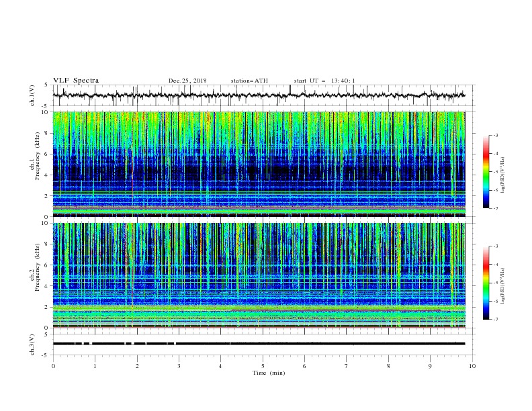Click the "ch.1(V)" waveform axis label
This screenshot has height=411, width=532.
[x=32, y=95]
